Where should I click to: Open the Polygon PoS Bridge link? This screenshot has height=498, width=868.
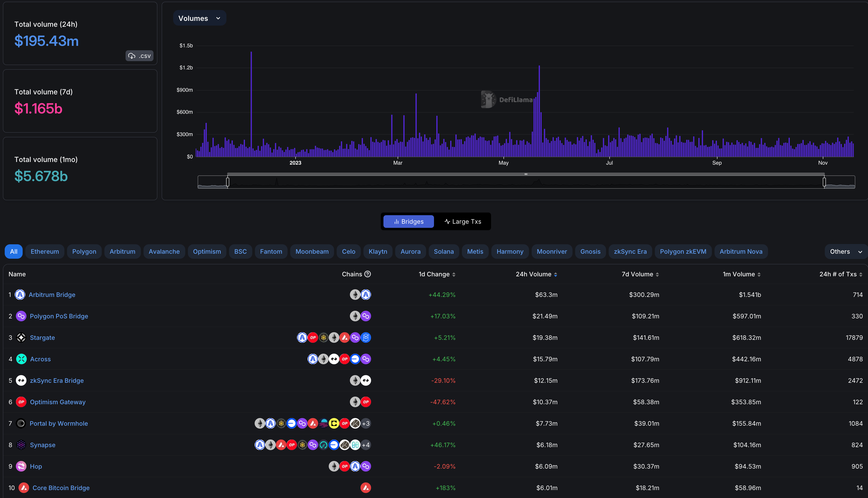(x=59, y=316)
